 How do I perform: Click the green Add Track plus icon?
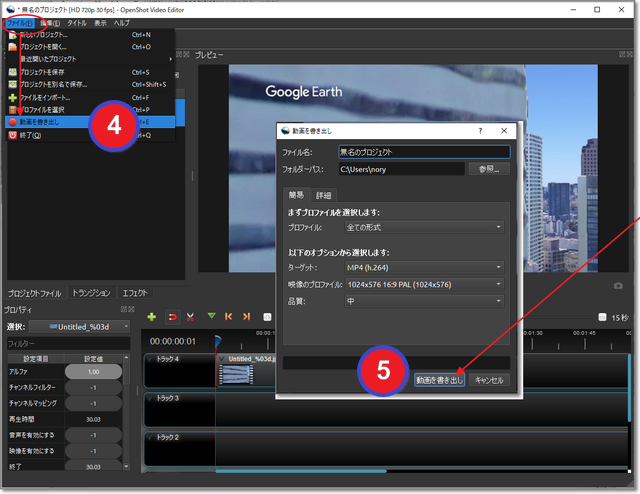click(151, 316)
